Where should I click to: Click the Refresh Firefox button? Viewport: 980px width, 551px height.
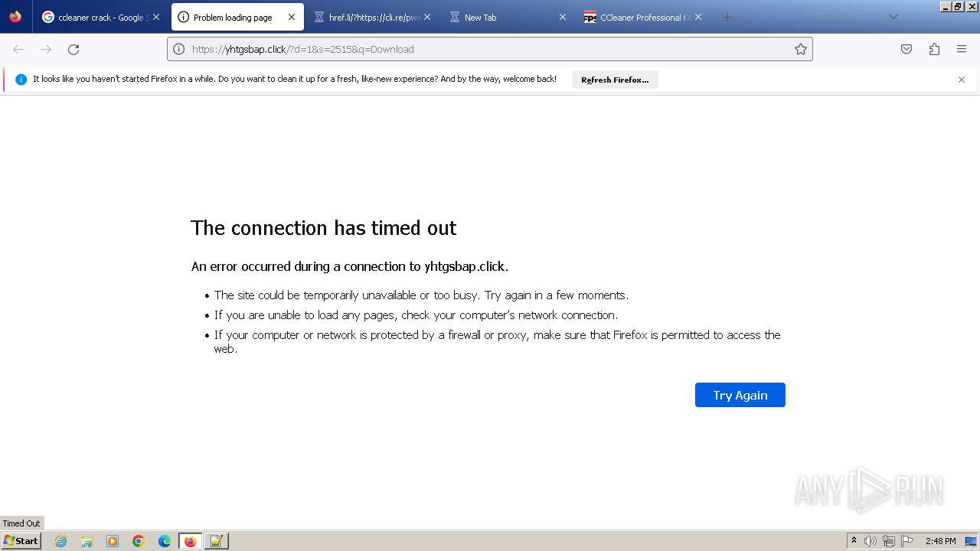coord(615,80)
